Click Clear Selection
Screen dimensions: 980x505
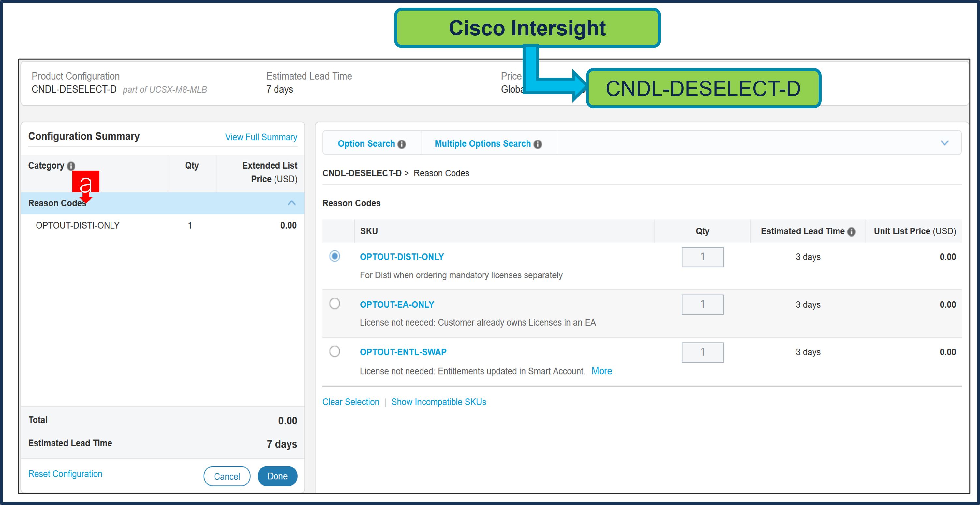[350, 402]
